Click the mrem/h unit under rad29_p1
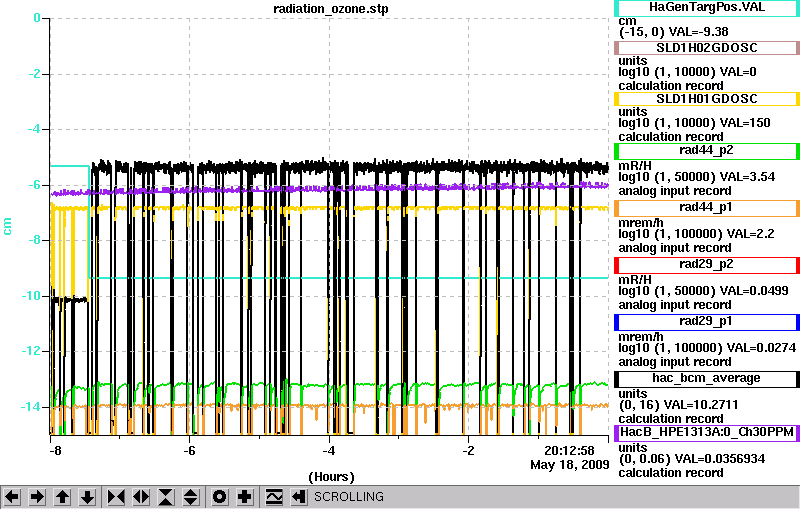 coord(640,337)
